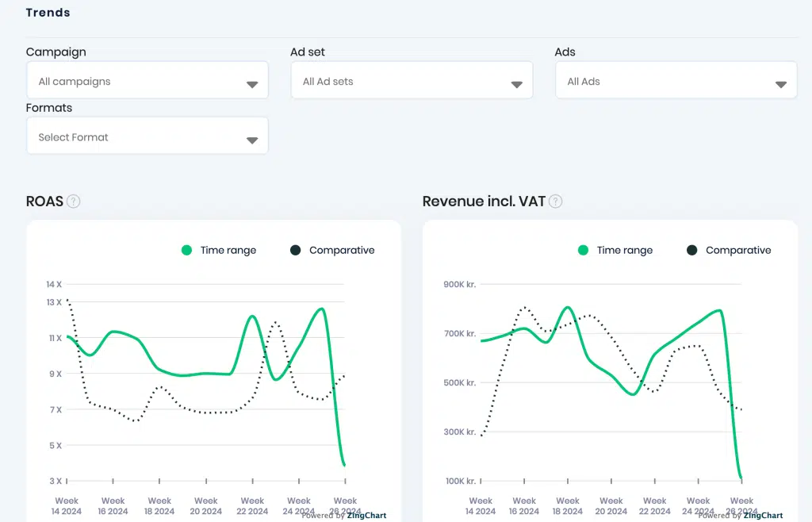This screenshot has width=812, height=522.
Task: Select the Ad set filter label
Action: click(x=308, y=52)
